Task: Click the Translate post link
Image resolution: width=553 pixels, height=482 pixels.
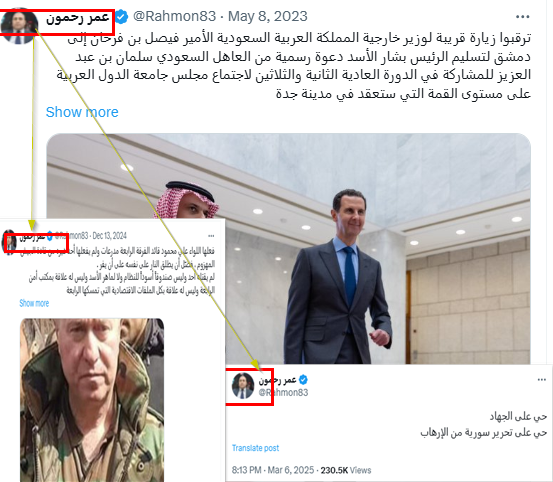Action: coord(255,448)
